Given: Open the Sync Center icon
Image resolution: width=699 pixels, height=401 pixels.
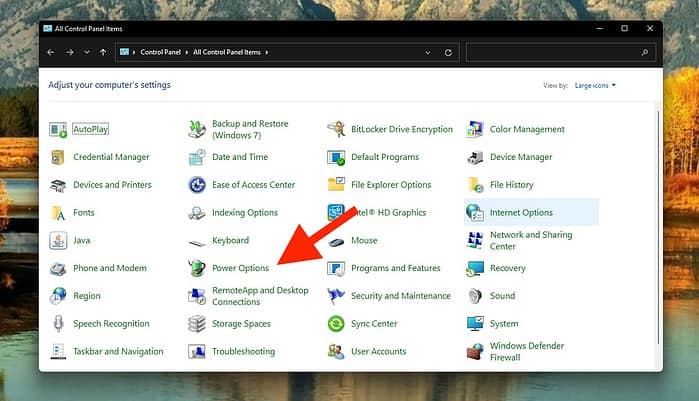Looking at the screenshot, I should [x=336, y=324].
